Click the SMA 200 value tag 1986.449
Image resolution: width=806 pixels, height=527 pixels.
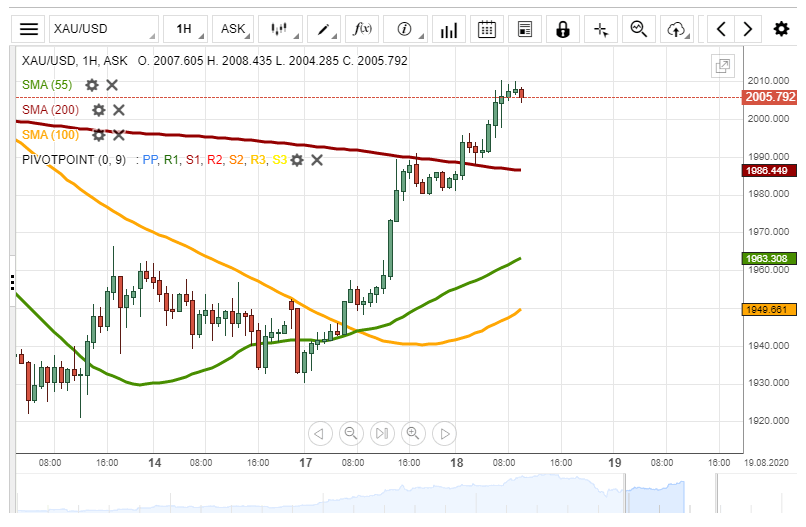click(769, 170)
